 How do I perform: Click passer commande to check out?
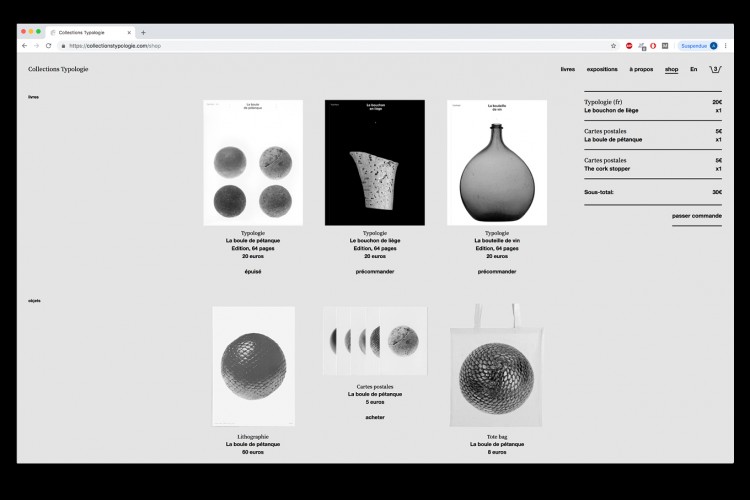coord(697,216)
